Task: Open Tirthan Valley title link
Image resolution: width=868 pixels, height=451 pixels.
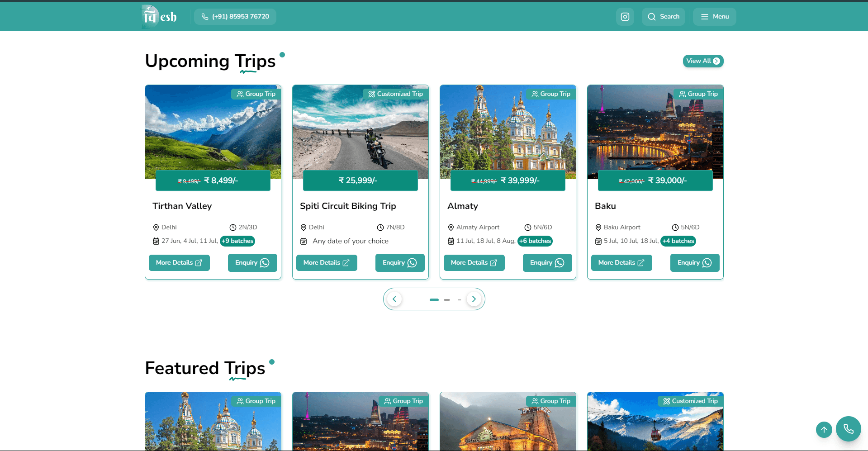Action: click(182, 206)
